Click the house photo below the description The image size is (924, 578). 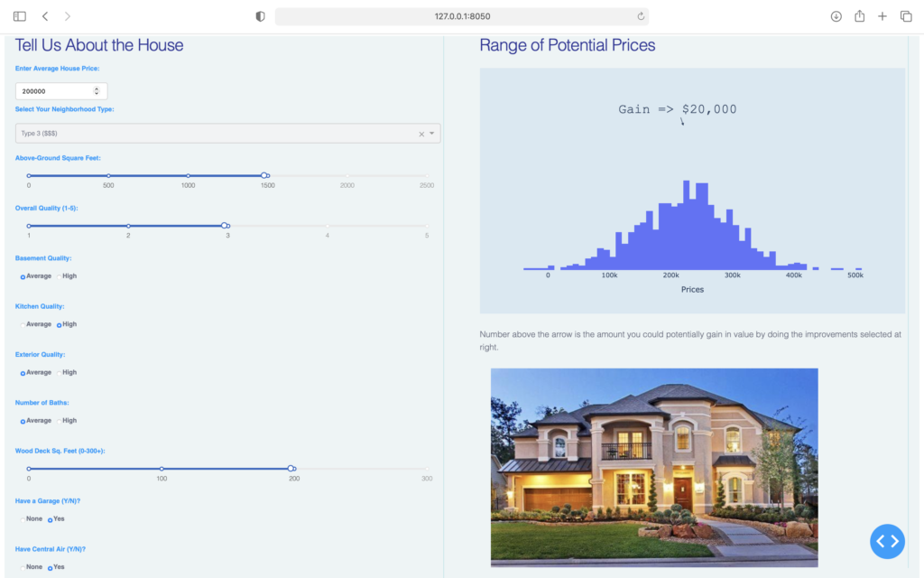coord(654,467)
